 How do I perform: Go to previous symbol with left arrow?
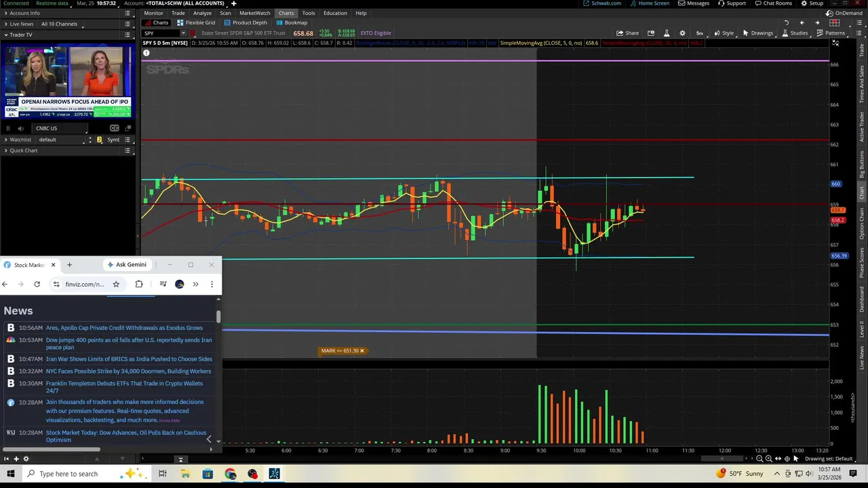pos(802,23)
